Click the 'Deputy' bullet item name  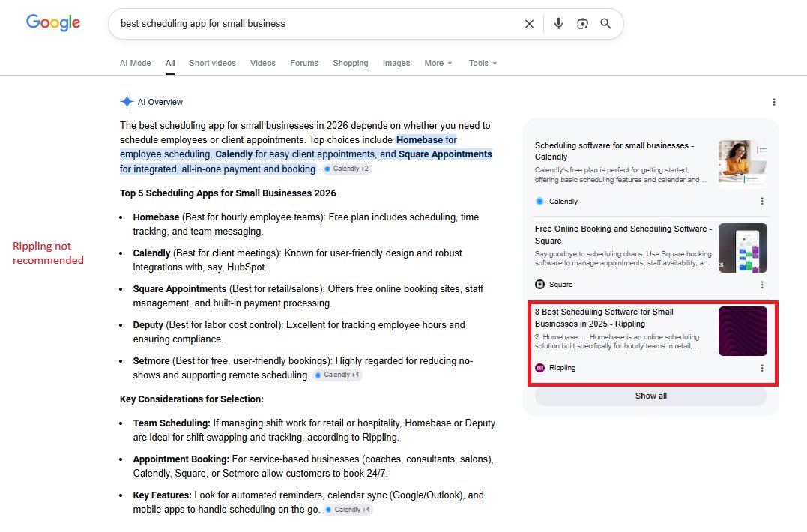[148, 324]
